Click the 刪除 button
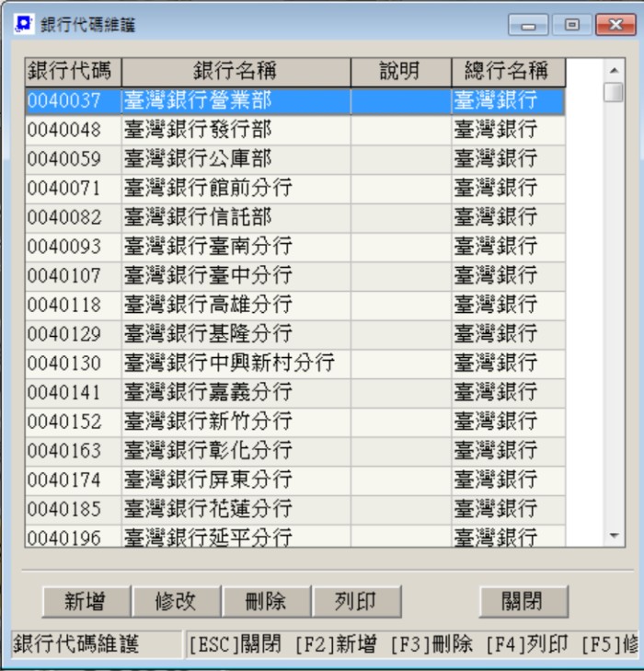644x671 pixels. coord(267,602)
